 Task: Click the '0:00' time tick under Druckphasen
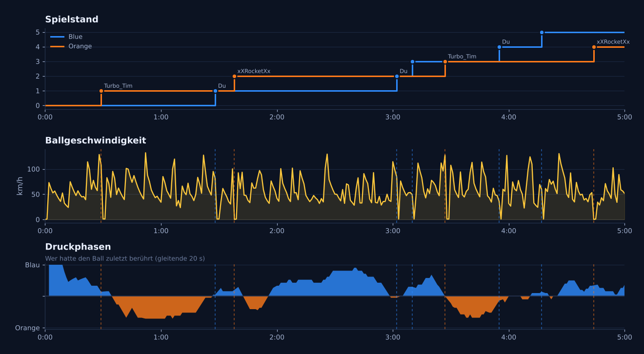point(45,337)
